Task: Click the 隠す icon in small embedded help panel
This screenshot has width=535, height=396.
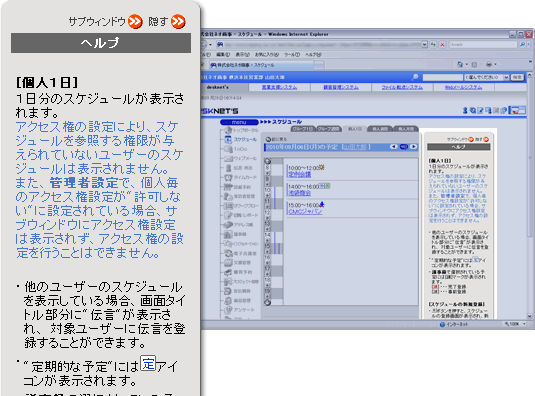Action: pyautogui.click(x=486, y=139)
